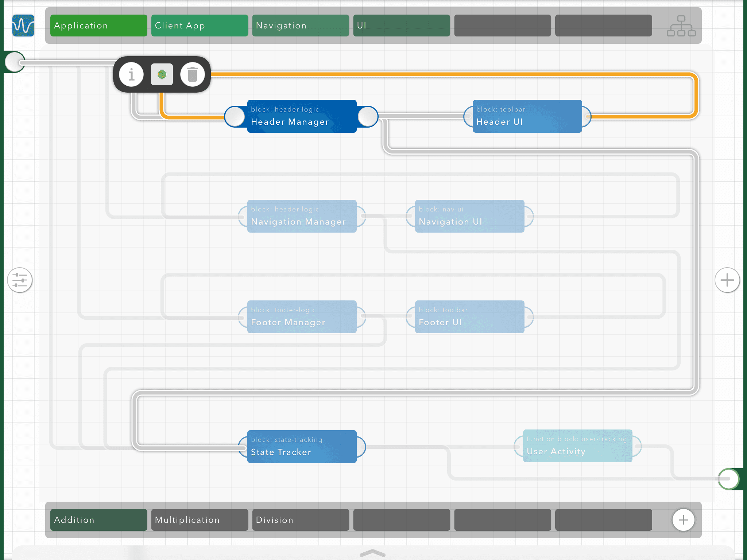Click the Header Manager output port circle
Image resolution: width=747 pixels, height=560 pixels.
368,117
